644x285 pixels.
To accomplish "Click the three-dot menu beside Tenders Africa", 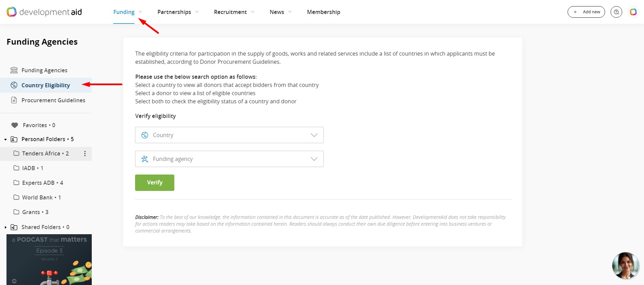I will pos(85,154).
